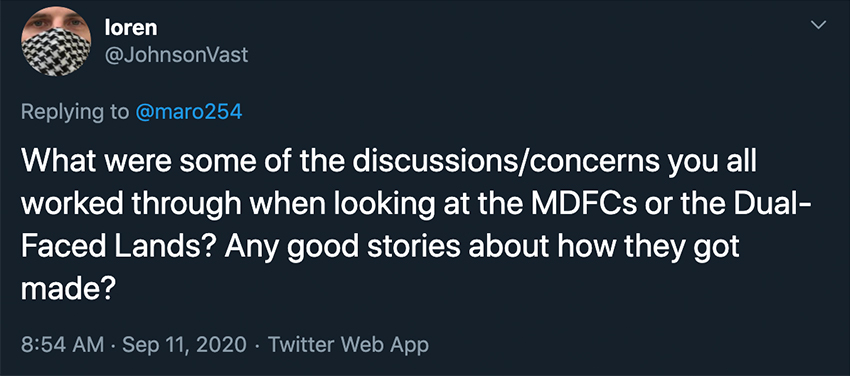The image size is (850, 376).
Task: Select the last word 'made?'
Action: pos(67,289)
